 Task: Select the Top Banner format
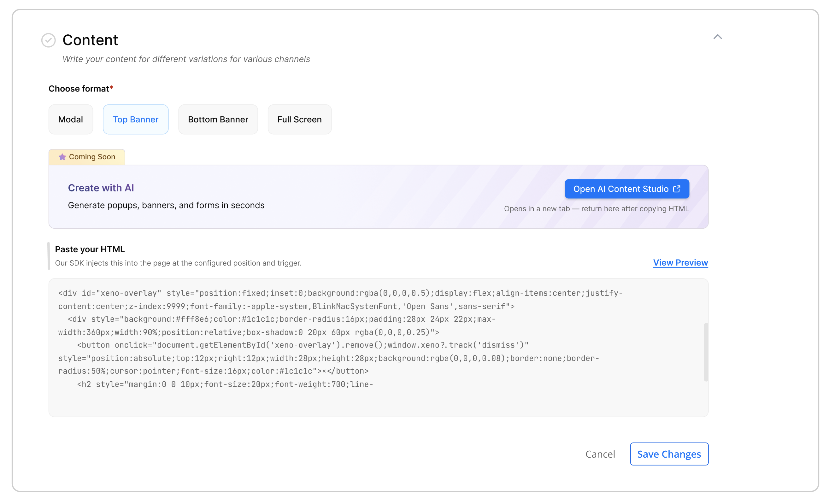pos(136,120)
